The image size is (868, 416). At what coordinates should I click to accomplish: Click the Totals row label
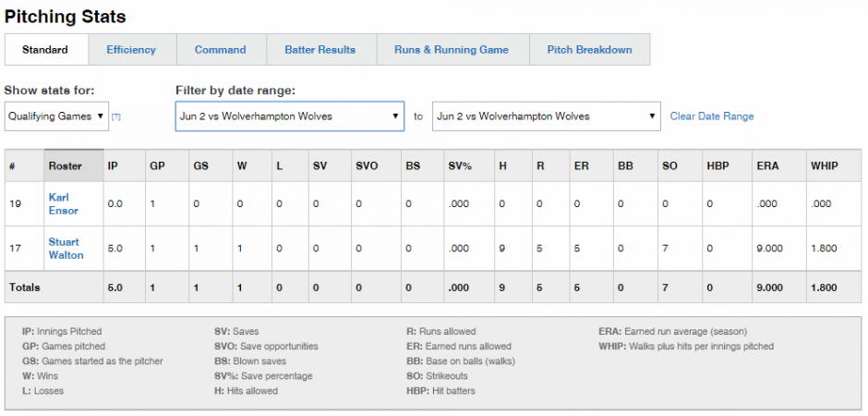pyautogui.click(x=24, y=288)
